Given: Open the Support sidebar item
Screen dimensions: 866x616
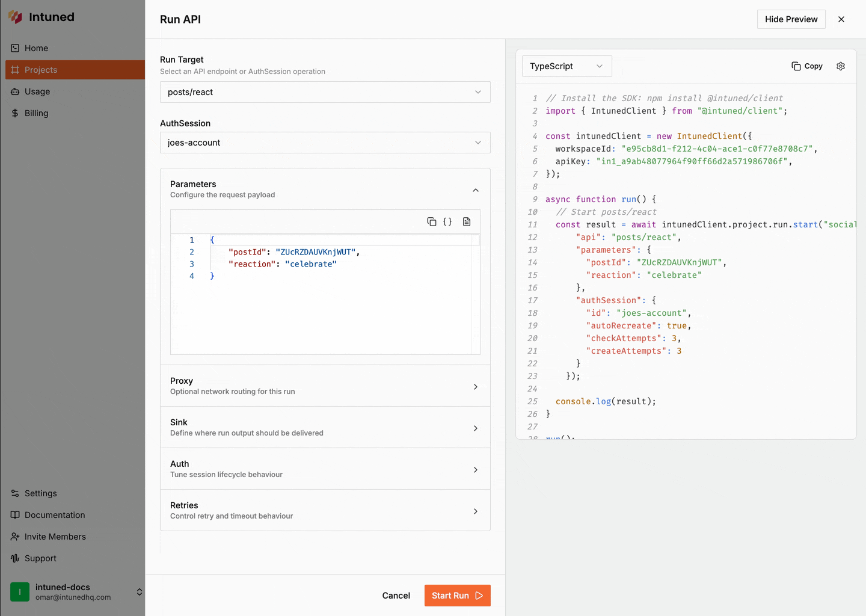Looking at the screenshot, I should click(x=72, y=558).
